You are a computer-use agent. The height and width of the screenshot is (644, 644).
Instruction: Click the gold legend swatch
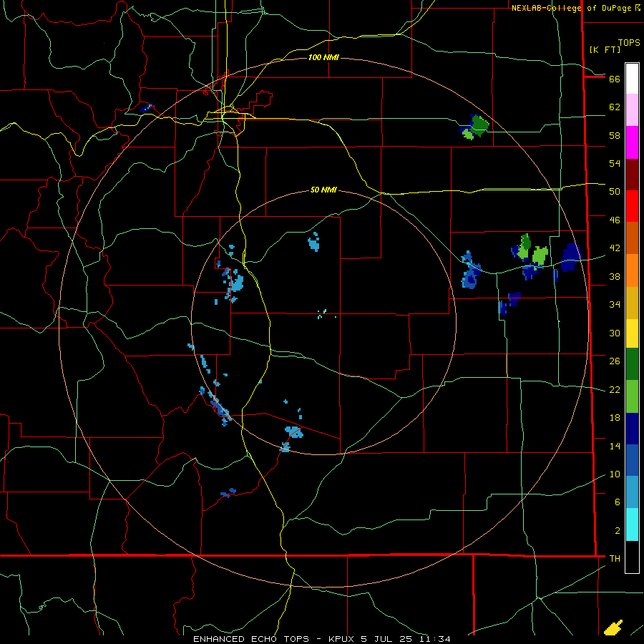pos(632,303)
